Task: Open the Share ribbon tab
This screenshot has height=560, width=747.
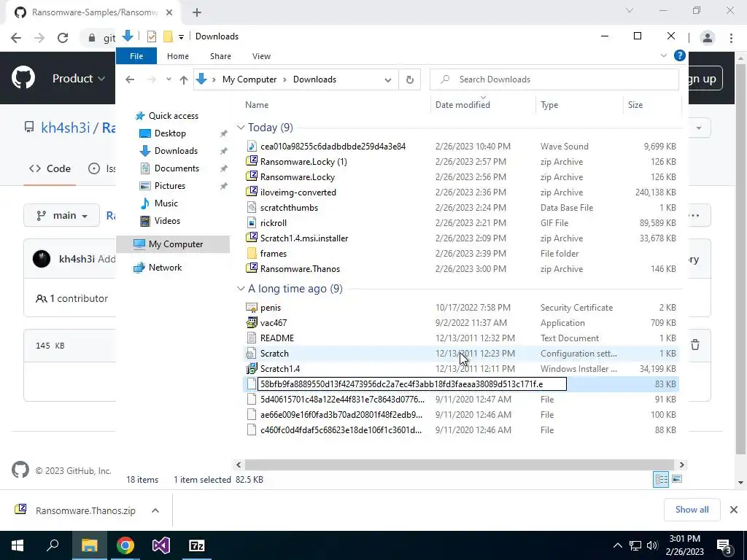Action: [220, 56]
